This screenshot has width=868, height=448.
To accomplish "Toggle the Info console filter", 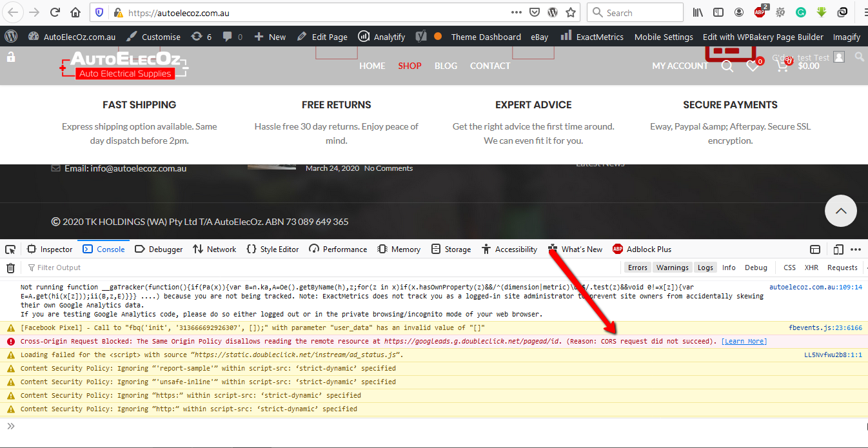I will coord(729,268).
